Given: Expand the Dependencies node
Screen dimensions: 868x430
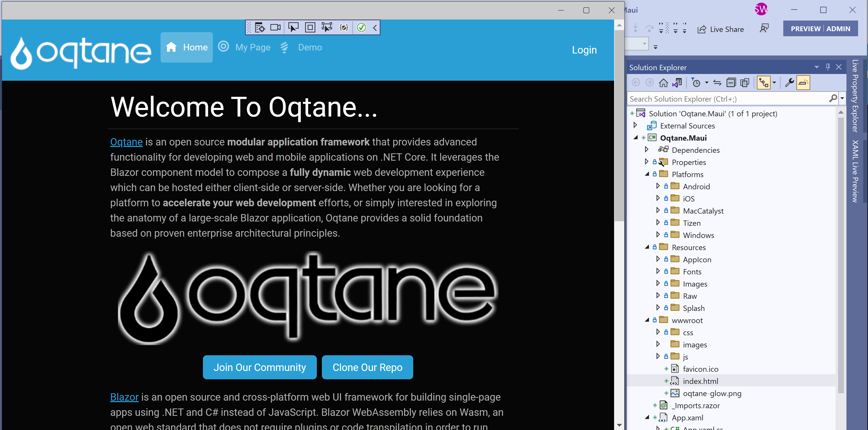Looking at the screenshot, I should click(x=647, y=150).
